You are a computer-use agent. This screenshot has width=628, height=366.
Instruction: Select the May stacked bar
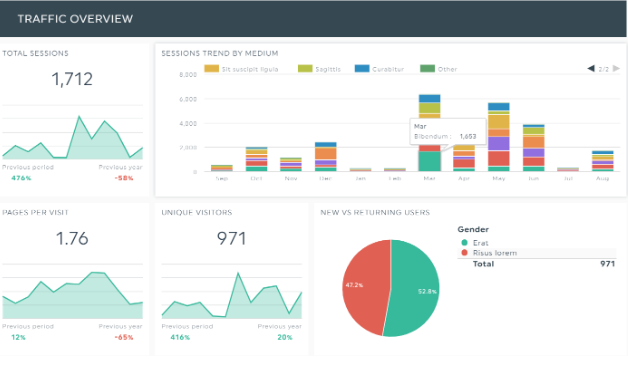pyautogui.click(x=499, y=137)
